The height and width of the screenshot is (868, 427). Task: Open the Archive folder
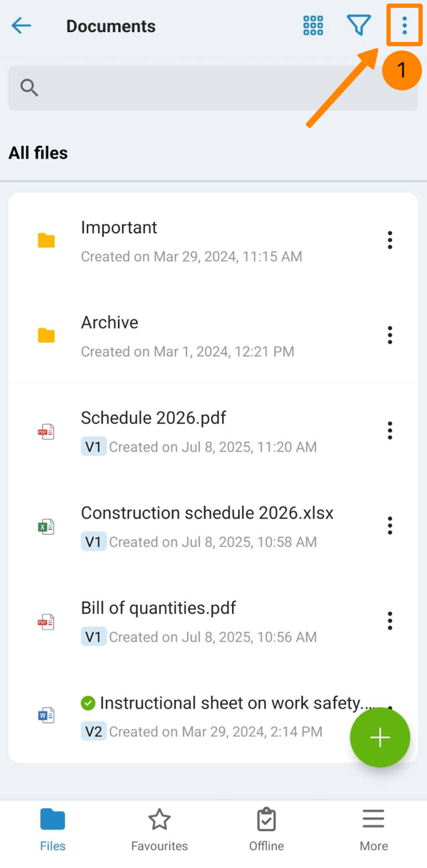pyautogui.click(x=110, y=323)
